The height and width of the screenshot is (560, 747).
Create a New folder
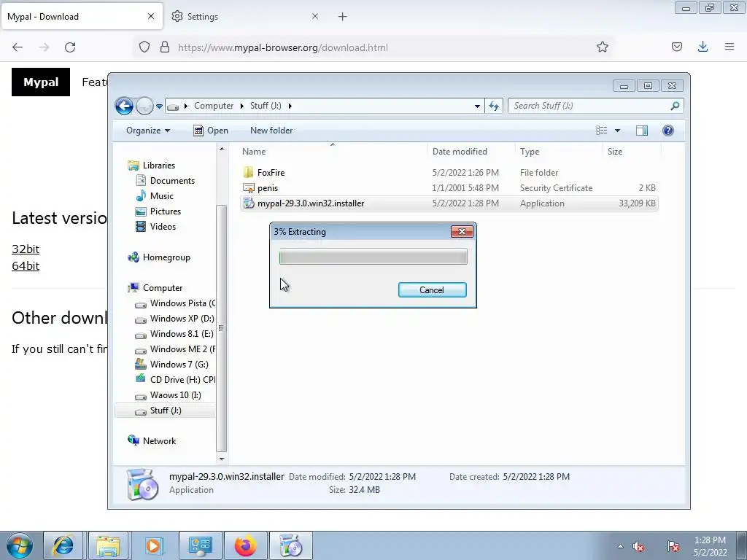click(271, 131)
